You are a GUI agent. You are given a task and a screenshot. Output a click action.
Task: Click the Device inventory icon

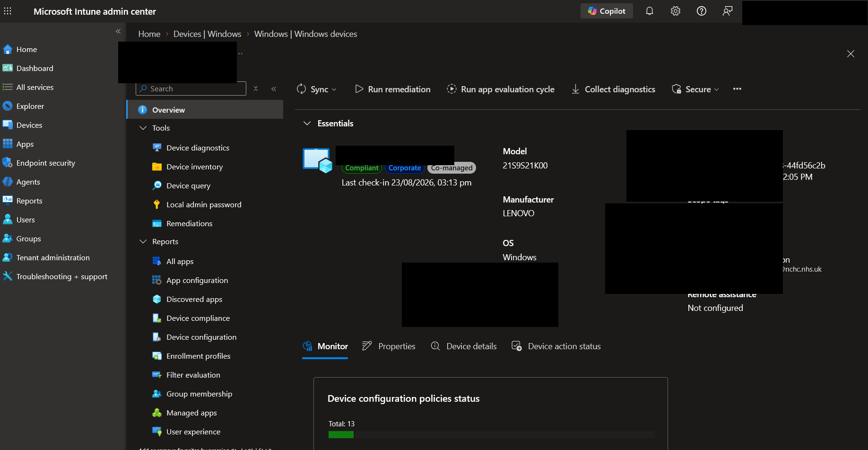(157, 167)
